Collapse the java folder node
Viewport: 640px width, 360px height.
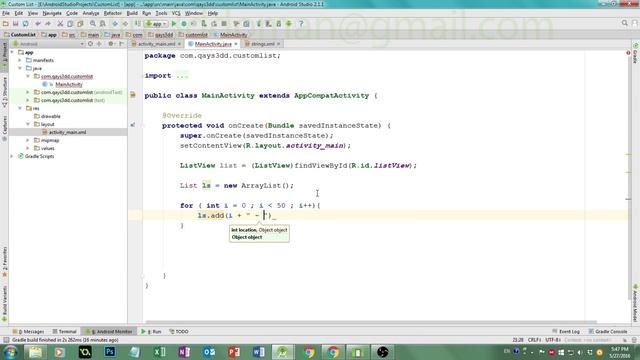[x=20, y=68]
